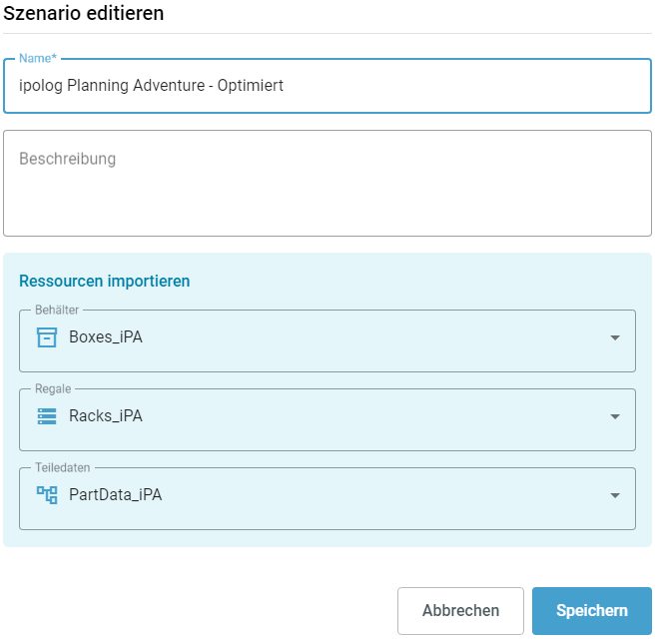Viewport: 660px width, 644px height.
Task: Click the Name* field label
Action: (x=38, y=59)
